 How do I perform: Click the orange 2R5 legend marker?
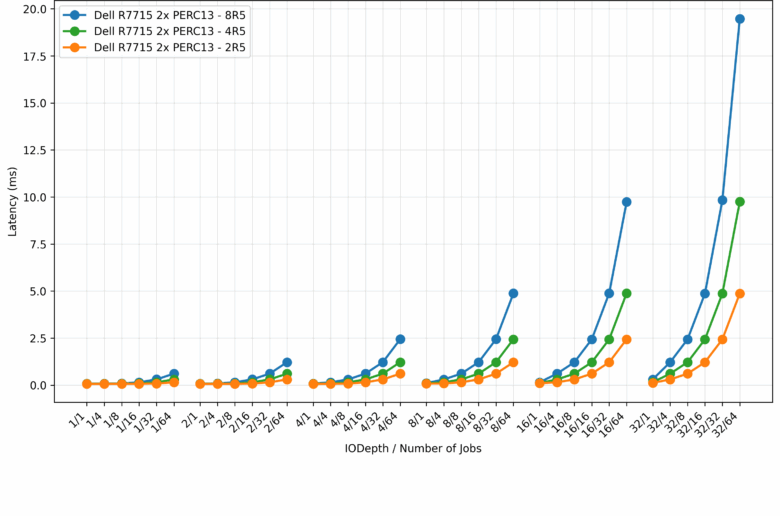[x=74, y=47]
